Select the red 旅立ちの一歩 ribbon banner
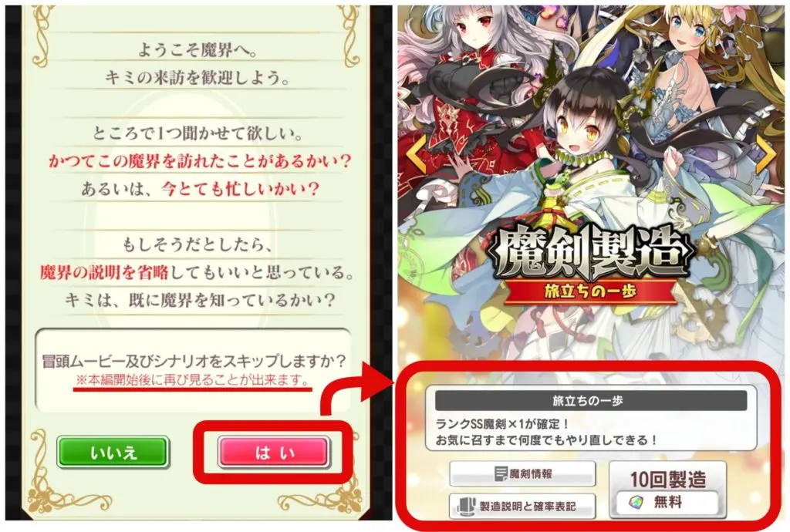The width and height of the screenshot is (790, 532). 590,292
